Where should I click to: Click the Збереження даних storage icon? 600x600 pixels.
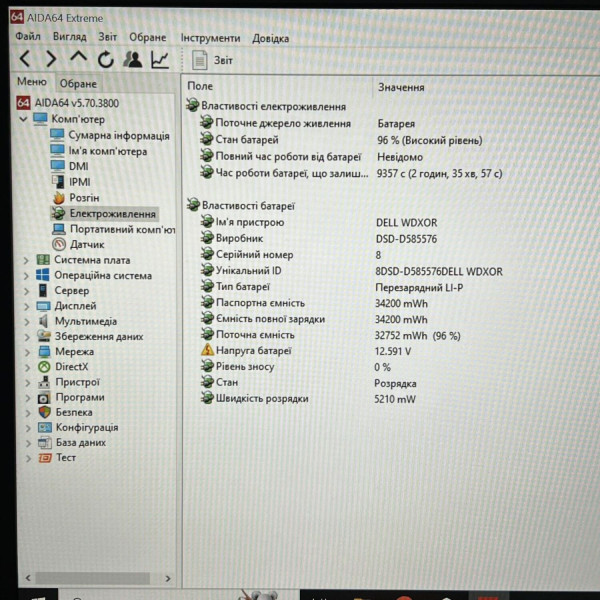coord(44,336)
